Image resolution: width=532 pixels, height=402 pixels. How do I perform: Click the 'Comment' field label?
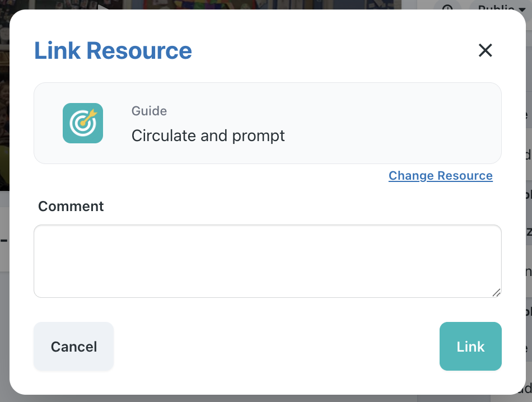(71, 206)
